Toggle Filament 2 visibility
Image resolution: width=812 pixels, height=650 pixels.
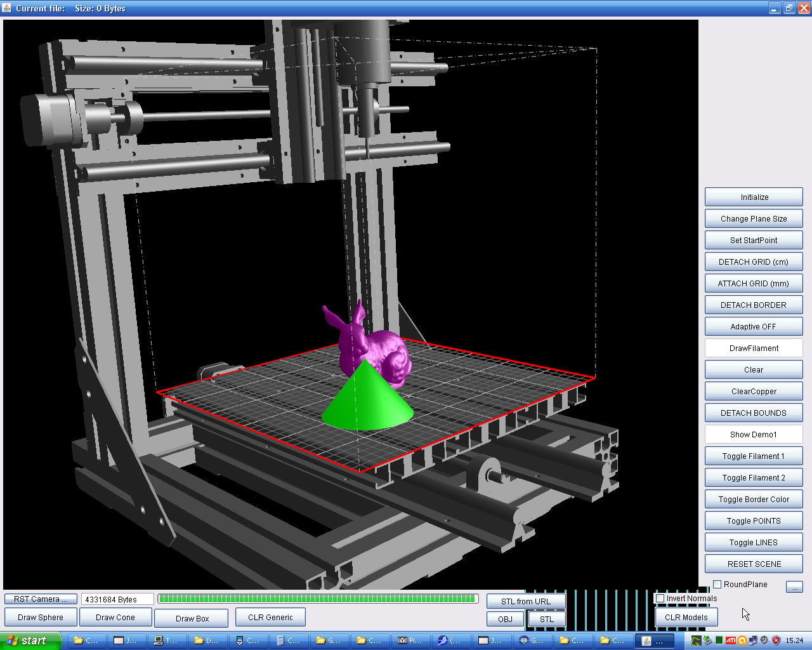(x=754, y=477)
